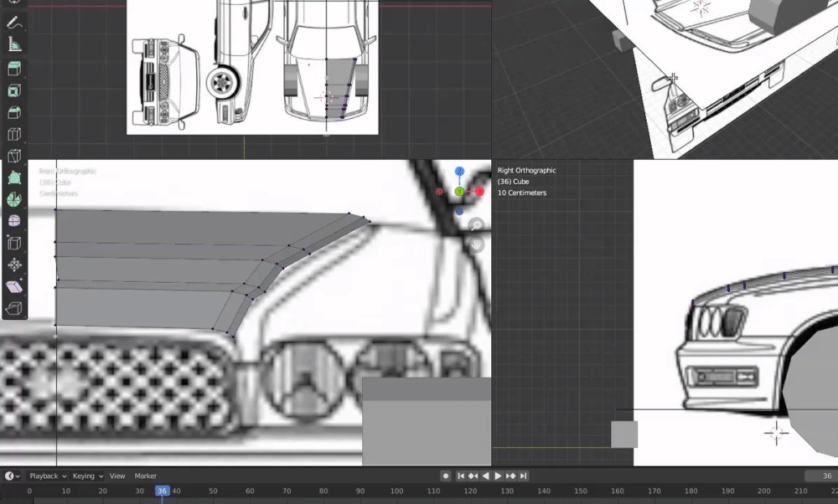Jump to previous keyframe
This screenshot has height=504, width=838.
point(473,476)
